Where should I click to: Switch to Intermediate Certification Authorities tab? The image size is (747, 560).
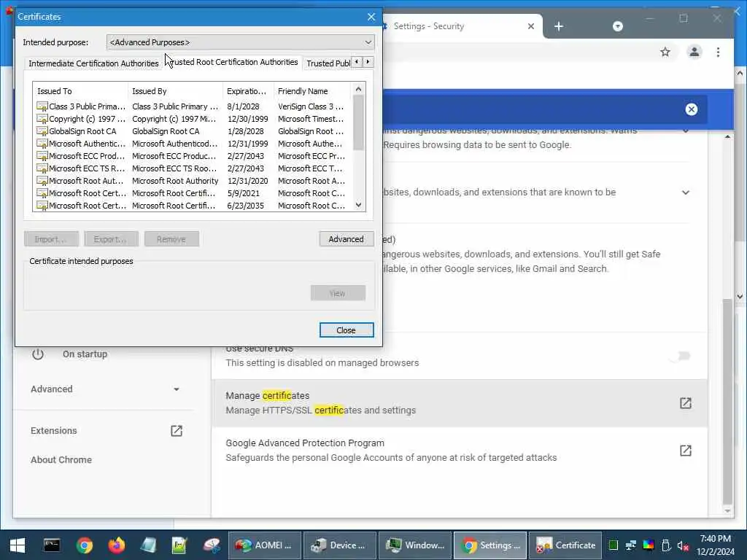click(93, 63)
